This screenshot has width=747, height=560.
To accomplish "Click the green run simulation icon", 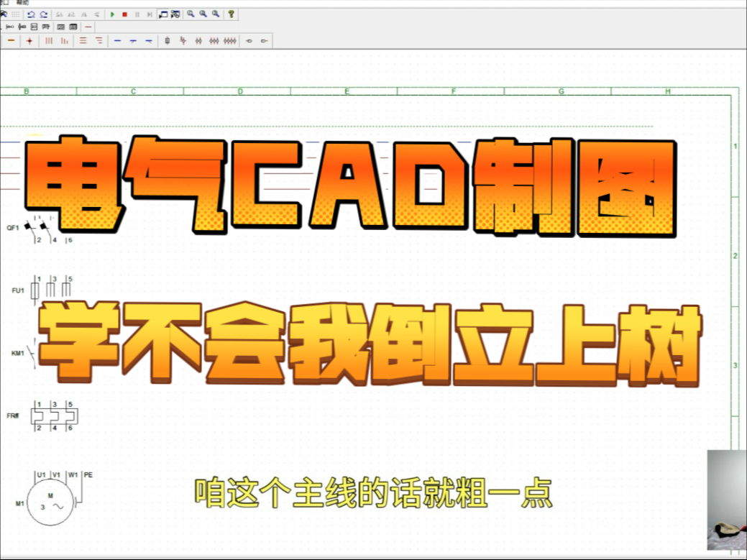I will pyautogui.click(x=113, y=14).
